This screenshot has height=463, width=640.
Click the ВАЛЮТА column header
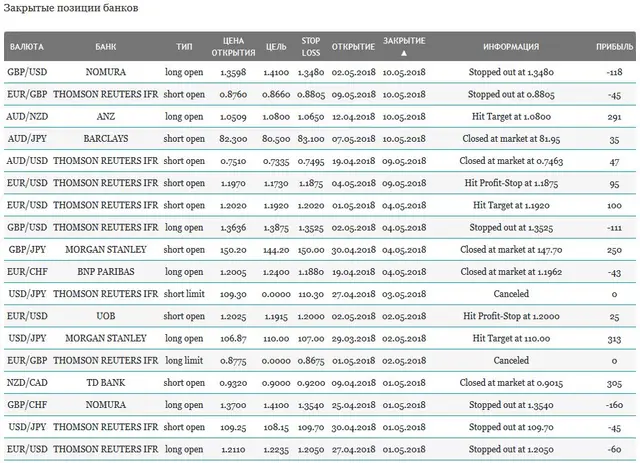pos(27,47)
